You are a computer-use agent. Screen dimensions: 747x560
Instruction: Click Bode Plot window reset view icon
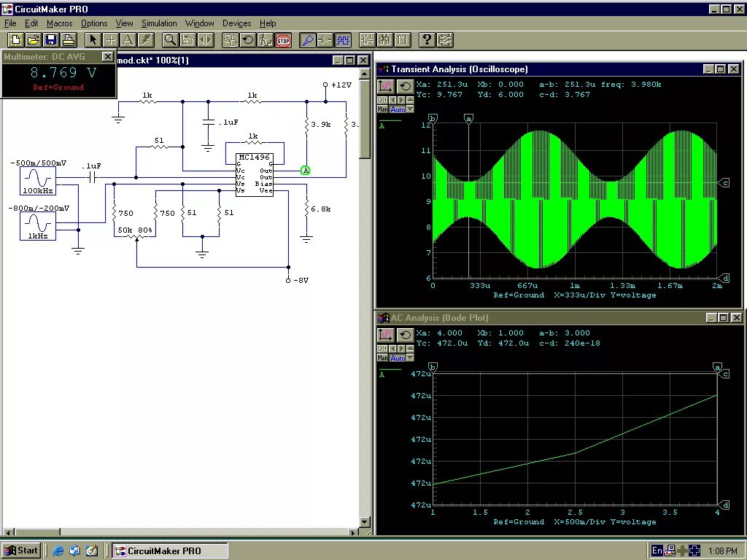tap(406, 335)
